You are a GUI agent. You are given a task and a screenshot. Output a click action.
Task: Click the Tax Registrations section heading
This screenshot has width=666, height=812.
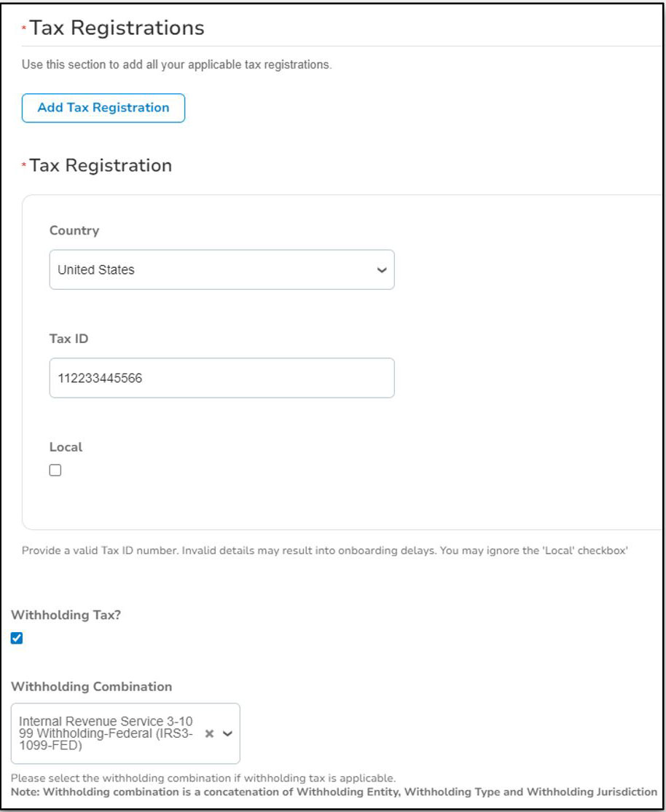[117, 28]
